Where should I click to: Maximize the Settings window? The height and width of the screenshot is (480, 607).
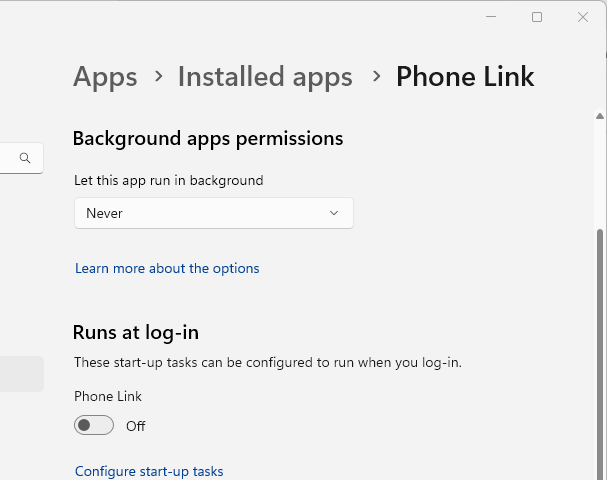[537, 17]
